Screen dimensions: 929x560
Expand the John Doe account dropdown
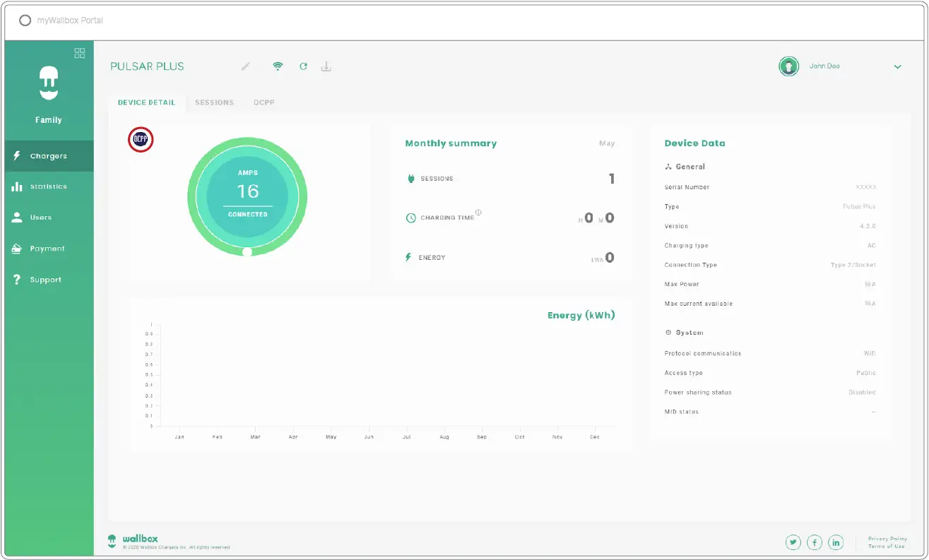pos(897,67)
